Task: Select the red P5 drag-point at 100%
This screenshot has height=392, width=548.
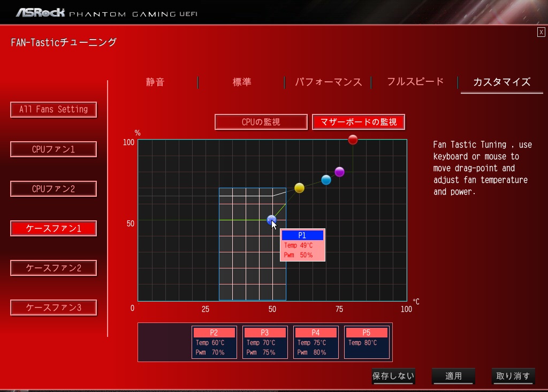Action: [353, 140]
